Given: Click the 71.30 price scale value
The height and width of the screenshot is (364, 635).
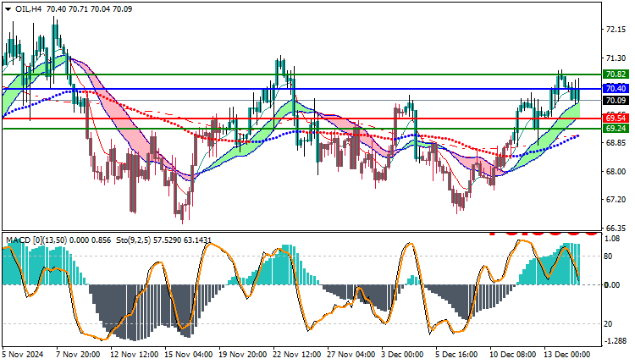Looking at the screenshot, I should click(x=616, y=58).
